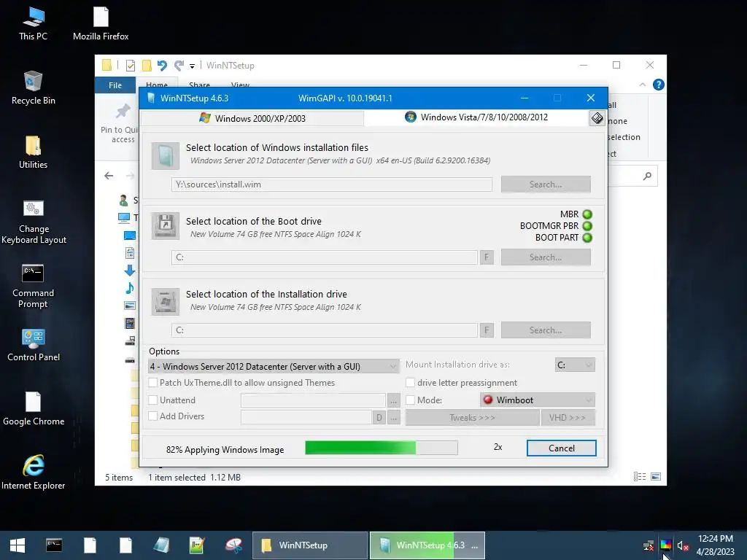Image resolution: width=747 pixels, height=560 pixels.
Task: Toggle drive letter preassignment checkbox
Action: tap(410, 382)
